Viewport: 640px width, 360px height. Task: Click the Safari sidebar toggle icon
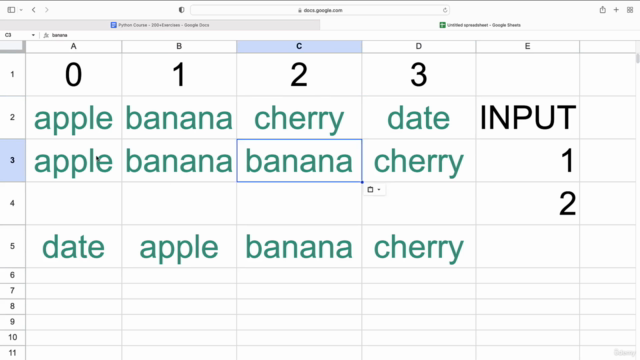(11, 10)
